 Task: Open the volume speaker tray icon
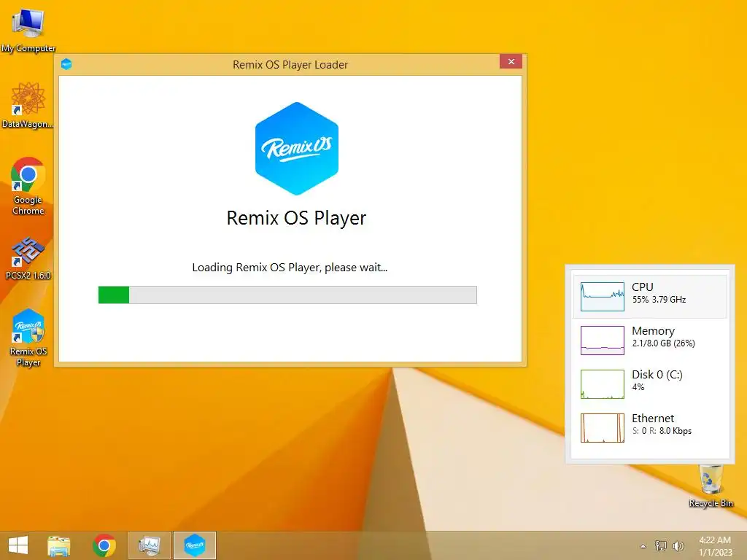678,545
